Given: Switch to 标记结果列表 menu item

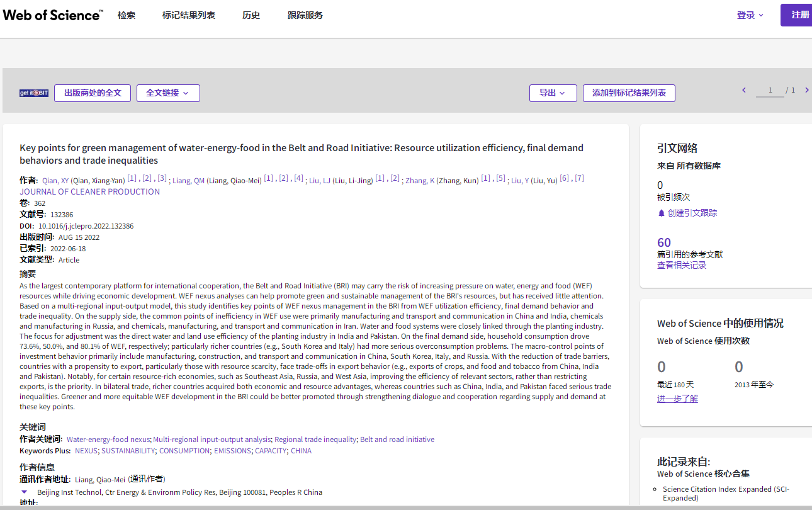Looking at the screenshot, I should point(189,15).
